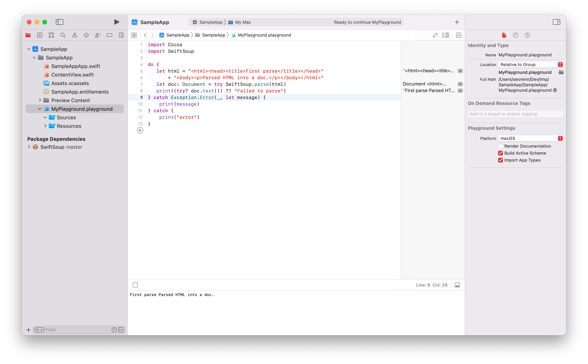
Task: Open the related items grid menu
Action: 134,35
